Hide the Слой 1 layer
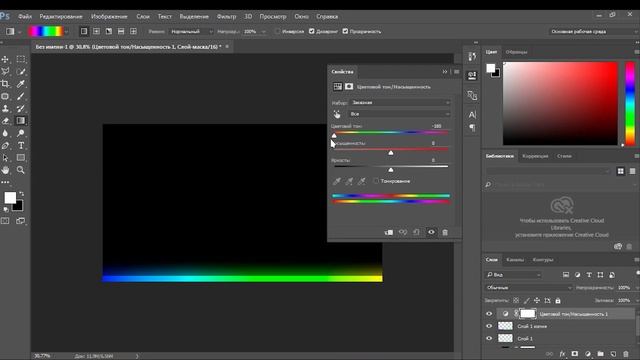This screenshot has height=360, width=640. click(x=489, y=338)
